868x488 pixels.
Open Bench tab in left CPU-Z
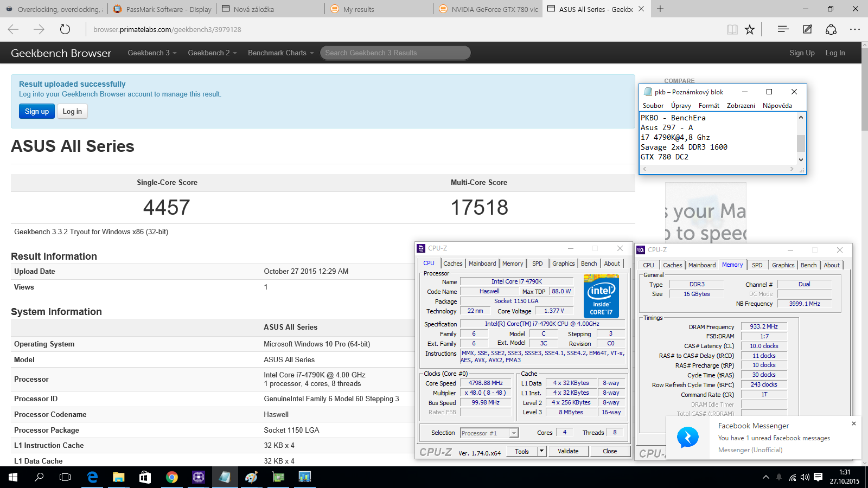pos(589,264)
